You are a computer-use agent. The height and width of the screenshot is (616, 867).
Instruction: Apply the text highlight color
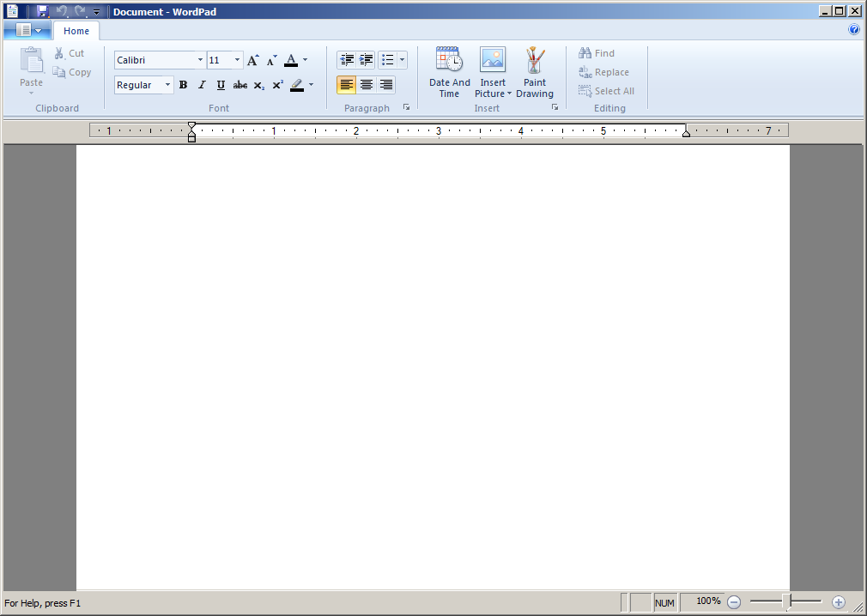point(297,85)
